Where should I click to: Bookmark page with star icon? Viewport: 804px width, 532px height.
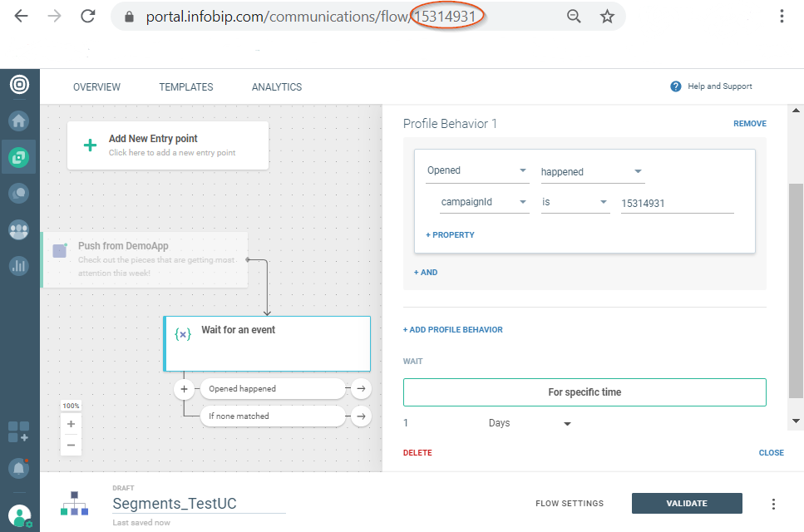pyautogui.click(x=607, y=17)
